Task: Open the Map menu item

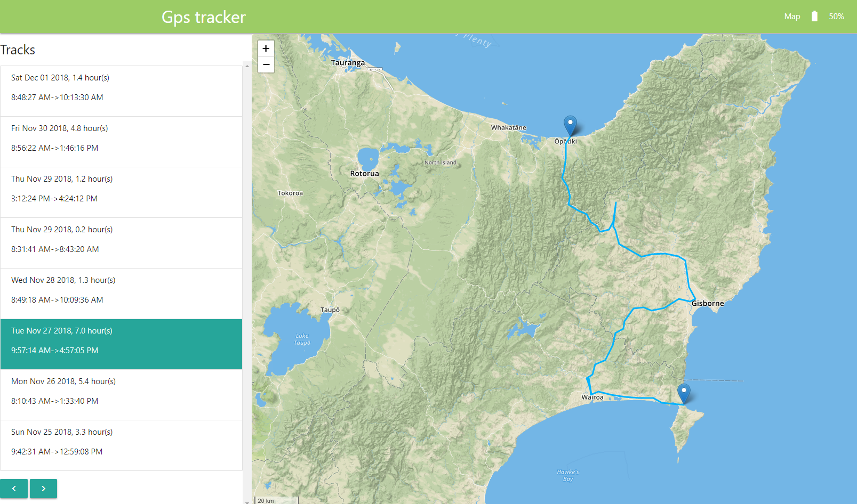Action: point(792,17)
